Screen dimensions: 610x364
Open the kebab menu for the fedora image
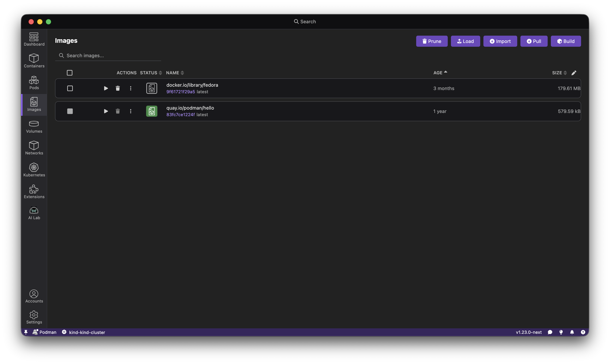[131, 88]
